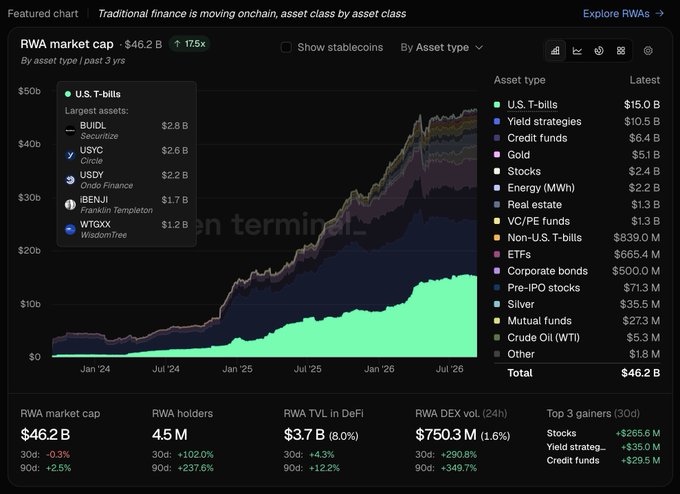Click USYC name in tooltip
This screenshot has height=494, width=680.
[x=92, y=150]
